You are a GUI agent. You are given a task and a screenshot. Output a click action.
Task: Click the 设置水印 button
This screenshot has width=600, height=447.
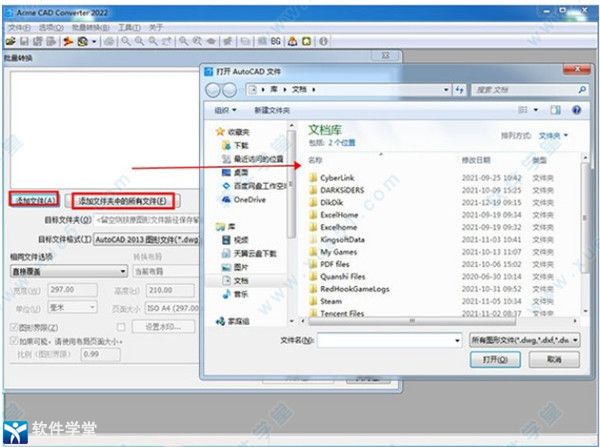click(x=163, y=327)
